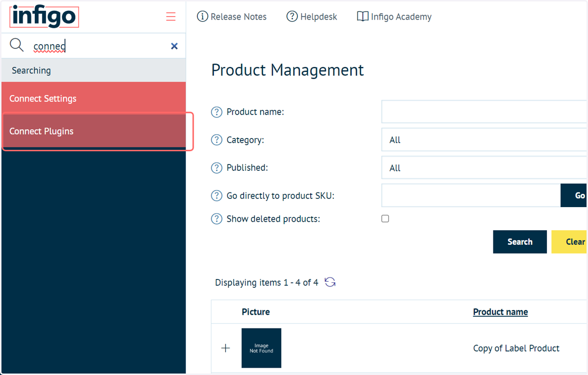Click the help icon beside Published
This screenshot has width=588, height=375.
(217, 168)
